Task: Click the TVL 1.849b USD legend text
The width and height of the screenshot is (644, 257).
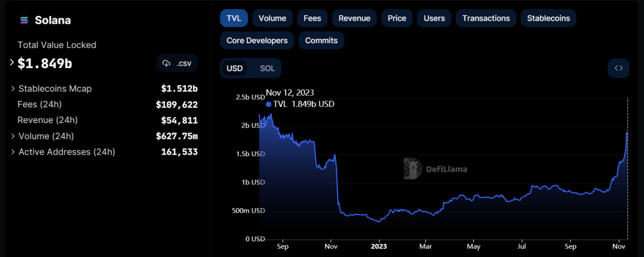Action: pos(304,104)
